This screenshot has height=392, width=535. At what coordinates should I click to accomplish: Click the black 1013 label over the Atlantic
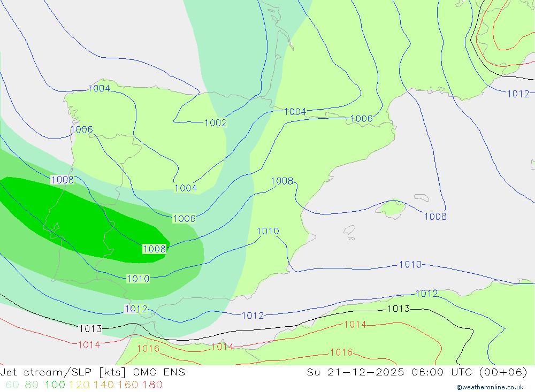(90, 328)
